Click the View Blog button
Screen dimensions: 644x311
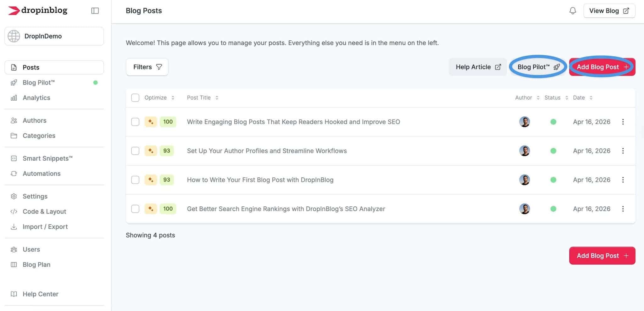point(609,11)
